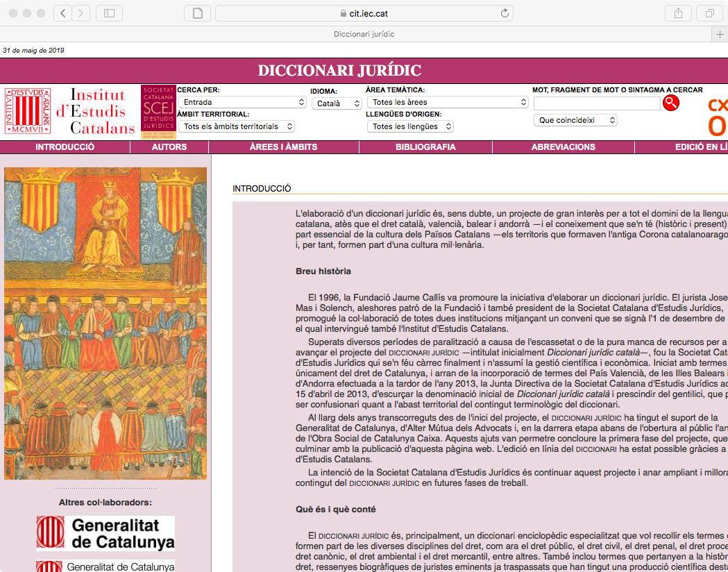Screen dimensions: 728x572
Task: Click the red magnifier search button
Action: 671,103
